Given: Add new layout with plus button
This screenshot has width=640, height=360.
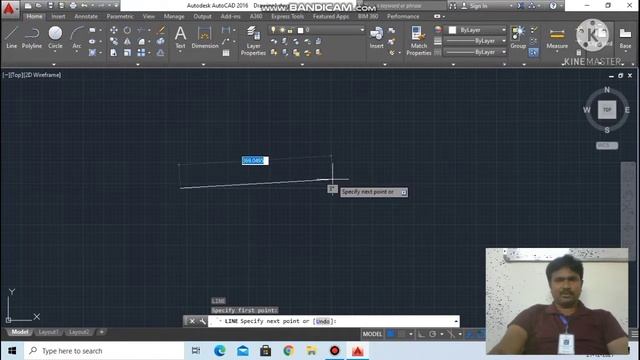Looking at the screenshot, I should (102, 332).
